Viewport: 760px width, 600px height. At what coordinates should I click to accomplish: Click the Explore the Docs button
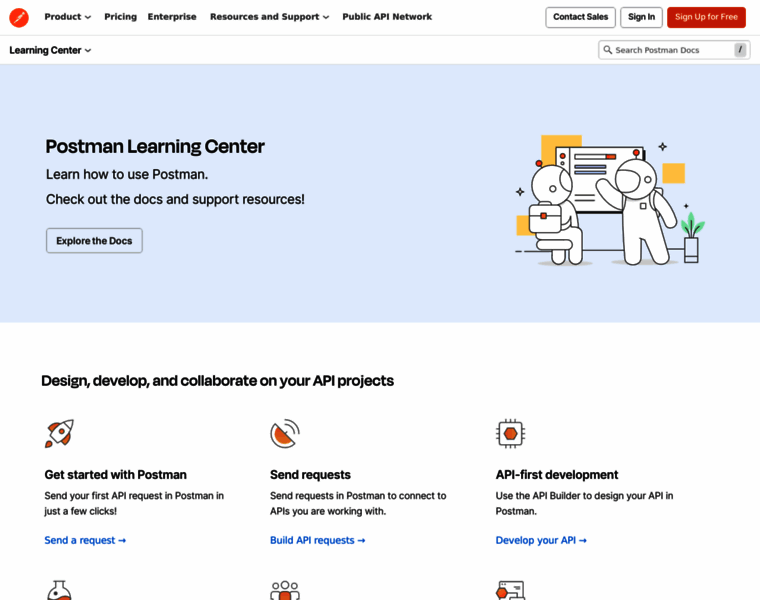pos(95,241)
